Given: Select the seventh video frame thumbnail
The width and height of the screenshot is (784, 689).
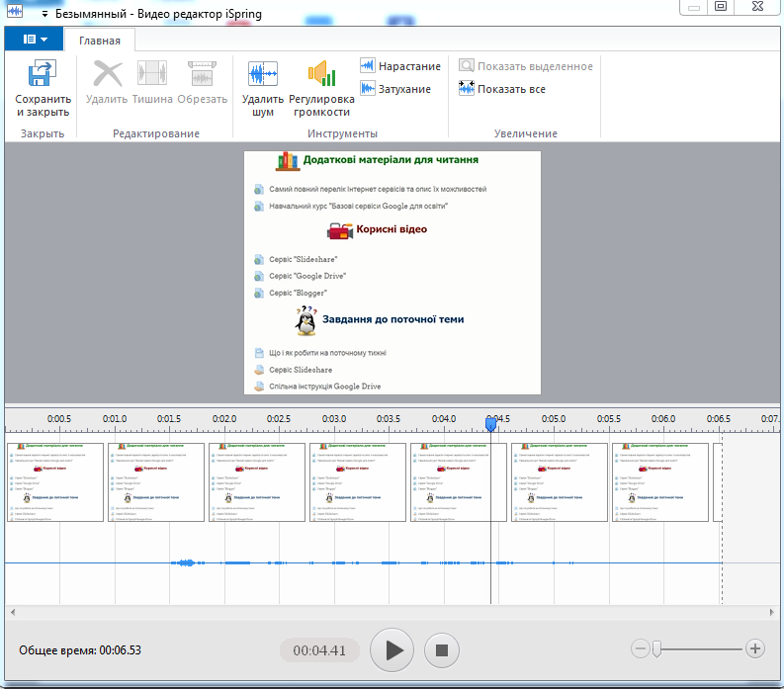Looking at the screenshot, I should tap(660, 482).
